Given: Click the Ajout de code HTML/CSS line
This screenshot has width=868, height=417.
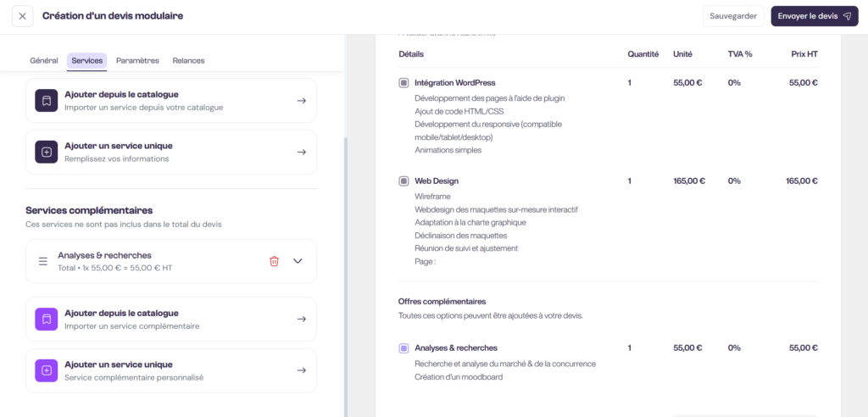Looking at the screenshot, I should tap(459, 111).
